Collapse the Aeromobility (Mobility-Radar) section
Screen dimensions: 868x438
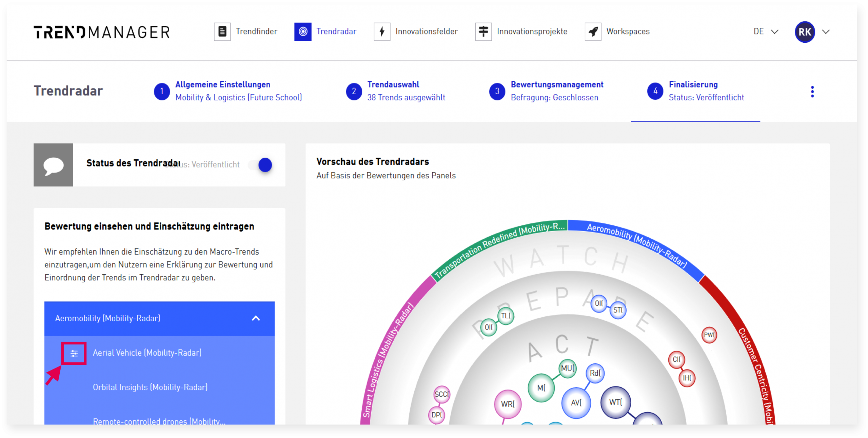point(256,318)
